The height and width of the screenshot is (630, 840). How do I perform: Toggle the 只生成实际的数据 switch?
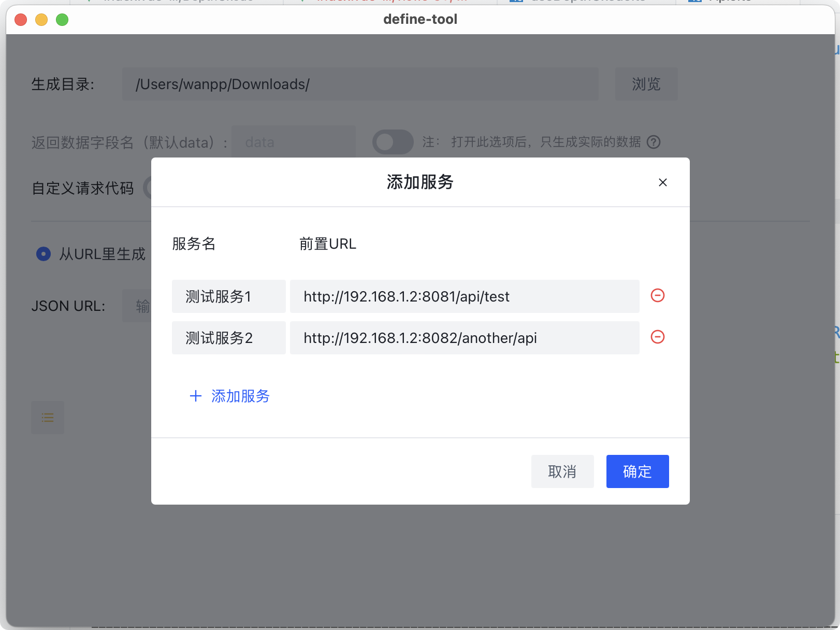point(393,142)
